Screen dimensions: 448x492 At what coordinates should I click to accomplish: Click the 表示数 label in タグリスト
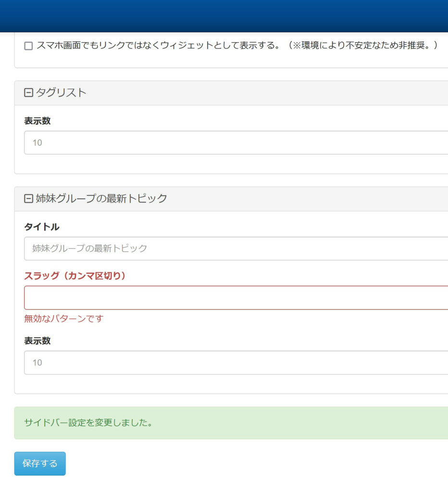click(37, 121)
